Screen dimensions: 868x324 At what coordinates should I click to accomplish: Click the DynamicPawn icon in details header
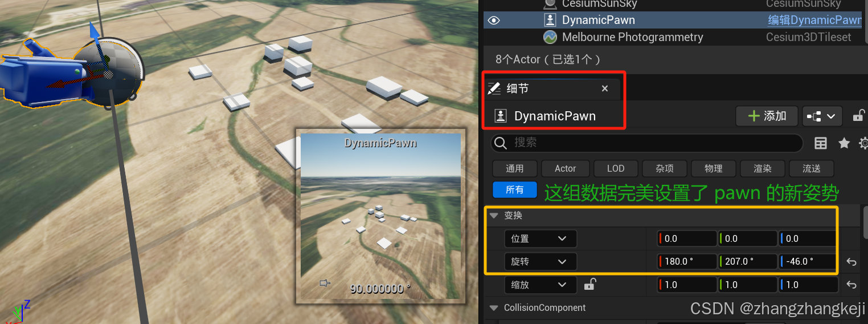(500, 116)
